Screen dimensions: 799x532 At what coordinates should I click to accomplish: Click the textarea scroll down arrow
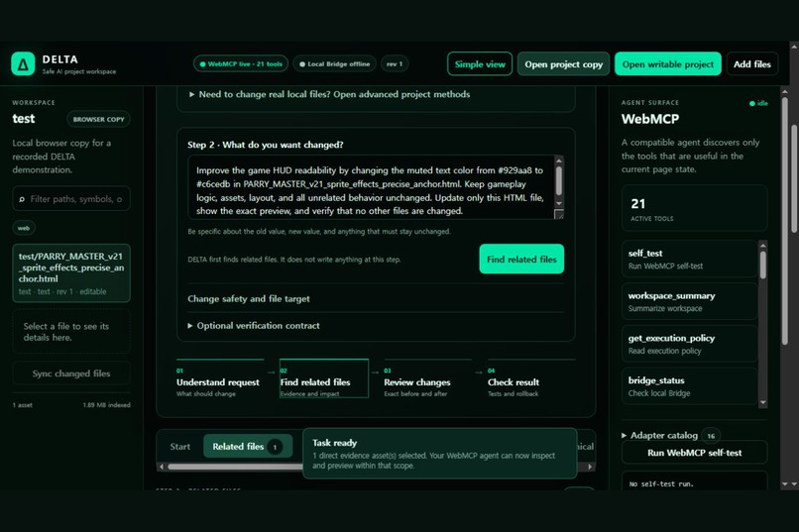point(559,204)
